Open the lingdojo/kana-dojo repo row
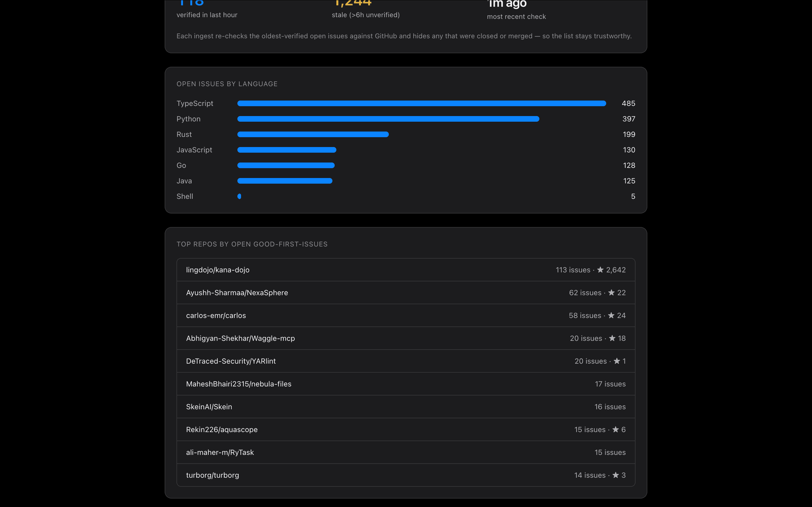Screen dimensions: 812x507 pyautogui.click(x=406, y=270)
